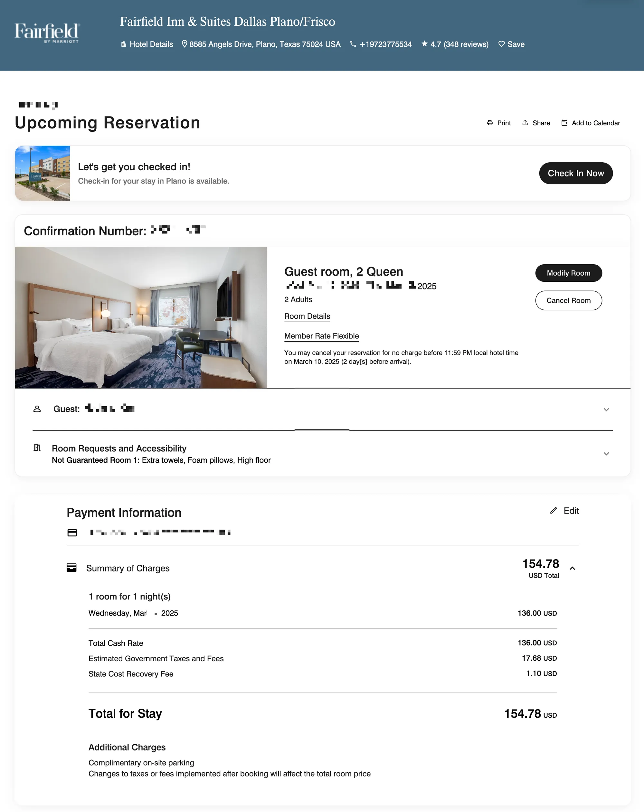Click the Share upload icon

click(x=525, y=123)
